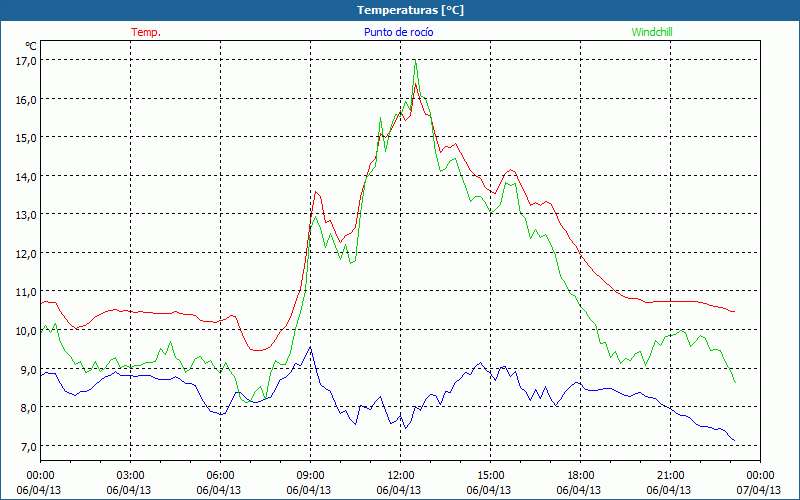
Task: Click the 10,0 y-axis value
Action: click(26, 331)
